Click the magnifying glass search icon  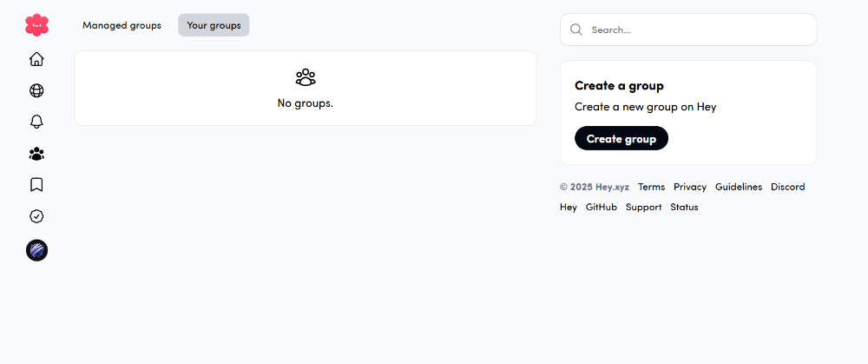coord(575,30)
